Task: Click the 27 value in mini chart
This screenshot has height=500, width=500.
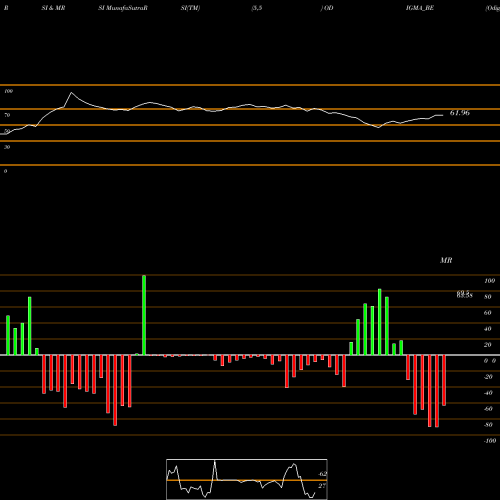Action: (322, 486)
